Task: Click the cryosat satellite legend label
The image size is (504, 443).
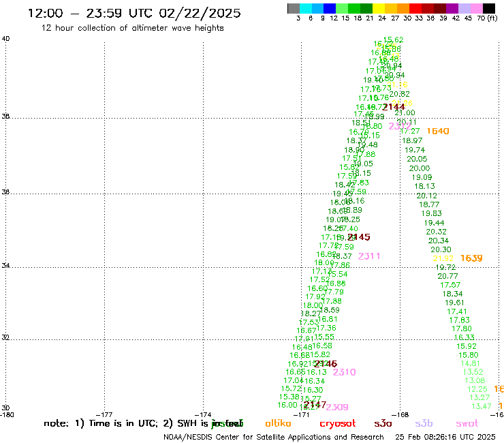Action: click(x=338, y=424)
